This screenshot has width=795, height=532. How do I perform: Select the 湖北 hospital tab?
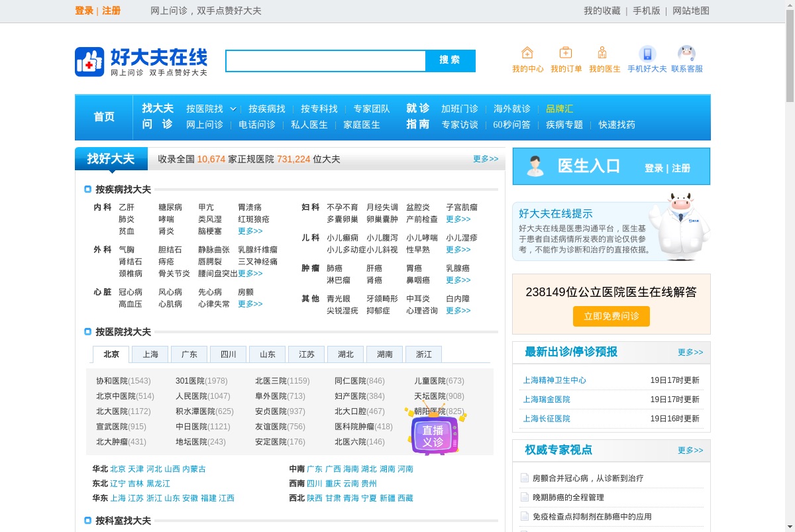click(346, 354)
